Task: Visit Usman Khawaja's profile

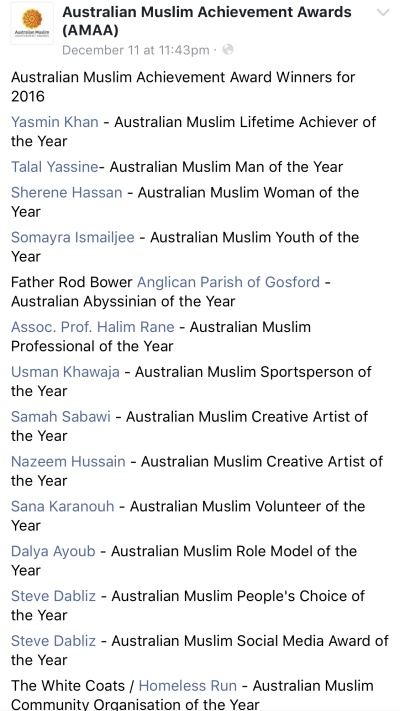Action: click(x=65, y=372)
